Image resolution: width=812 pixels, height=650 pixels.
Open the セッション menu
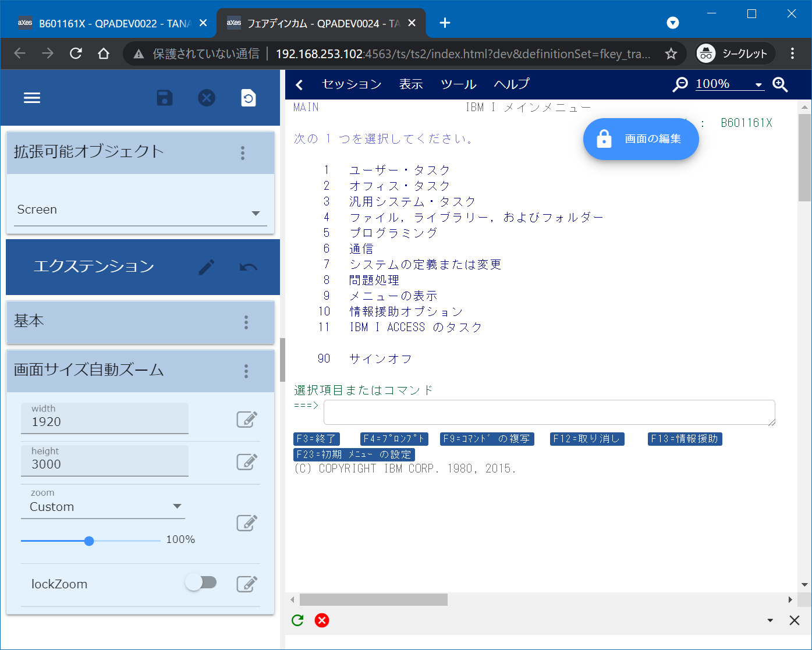coord(352,84)
